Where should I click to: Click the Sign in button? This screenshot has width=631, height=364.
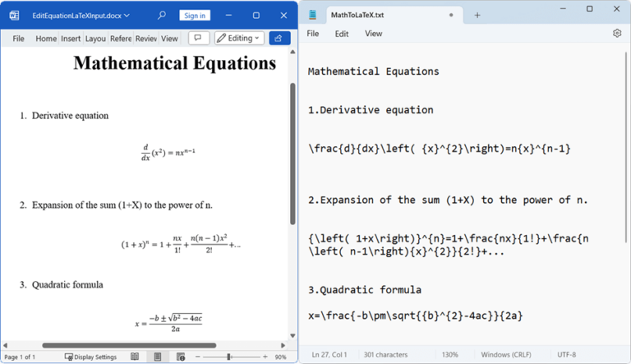tap(194, 15)
